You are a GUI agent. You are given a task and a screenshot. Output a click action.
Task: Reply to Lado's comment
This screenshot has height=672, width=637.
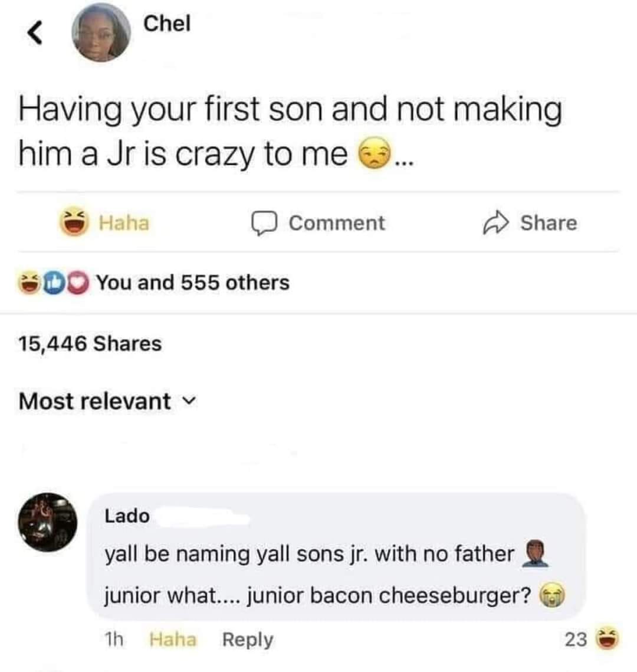tap(247, 639)
